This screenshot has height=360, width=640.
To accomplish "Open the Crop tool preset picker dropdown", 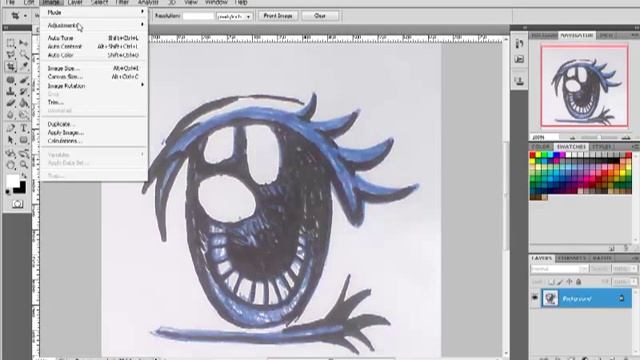I will point(26,16).
